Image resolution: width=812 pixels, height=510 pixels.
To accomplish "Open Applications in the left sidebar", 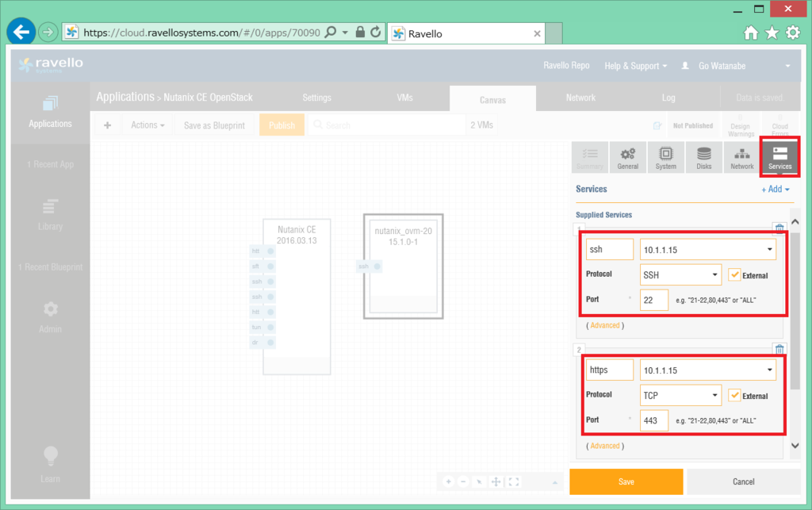I will click(x=50, y=113).
